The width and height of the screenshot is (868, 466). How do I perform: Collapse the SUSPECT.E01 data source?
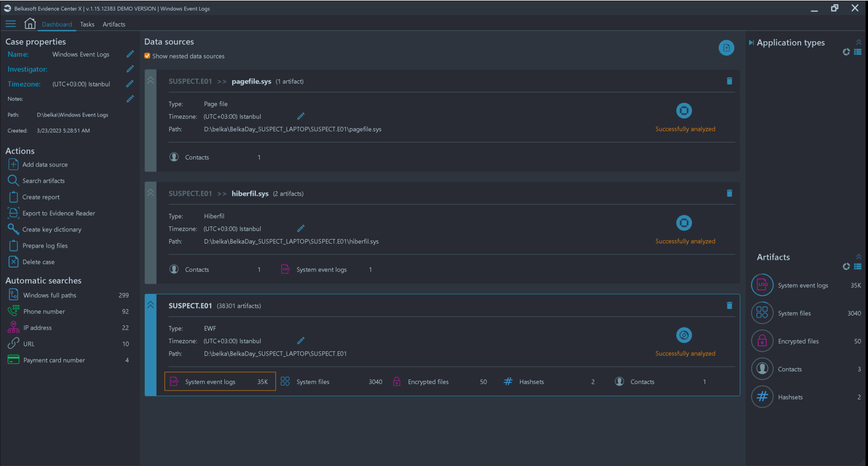pyautogui.click(x=151, y=305)
